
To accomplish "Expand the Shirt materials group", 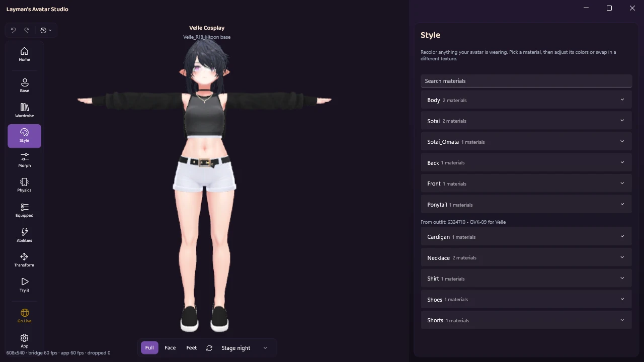I will tap(526, 279).
